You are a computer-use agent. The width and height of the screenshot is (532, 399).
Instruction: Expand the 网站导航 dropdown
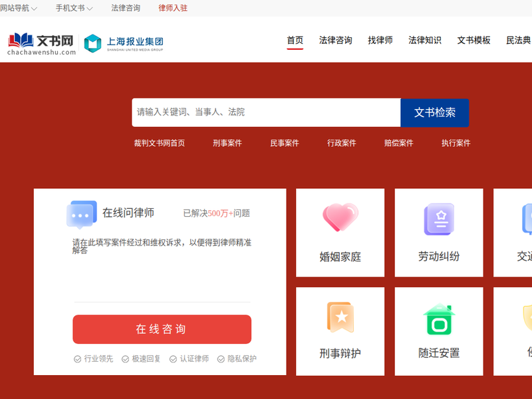pyautogui.click(x=19, y=8)
